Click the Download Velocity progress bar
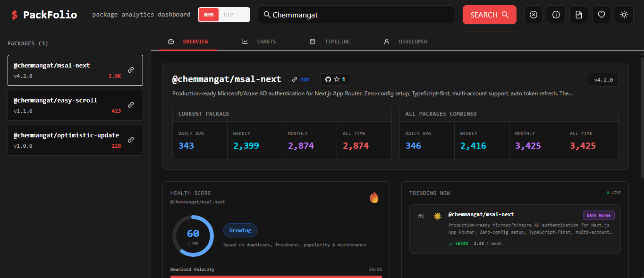The width and height of the screenshot is (644, 278). point(276,276)
